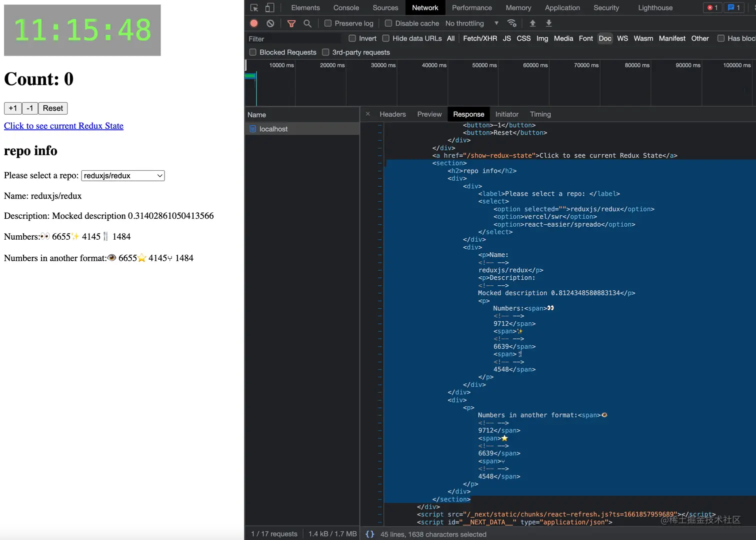Filter requests by Wasm
The width and height of the screenshot is (756, 540).
point(643,39)
